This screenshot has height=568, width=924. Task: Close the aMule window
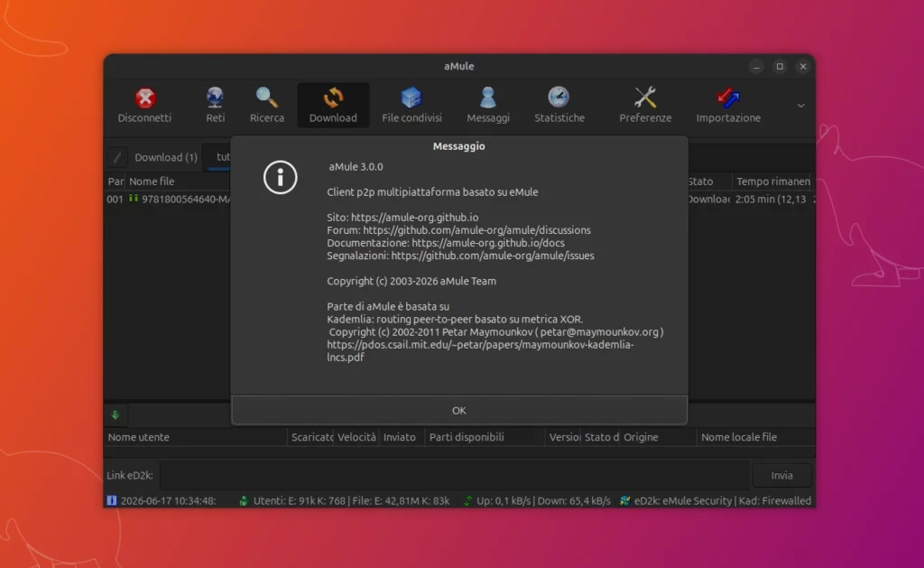click(802, 67)
